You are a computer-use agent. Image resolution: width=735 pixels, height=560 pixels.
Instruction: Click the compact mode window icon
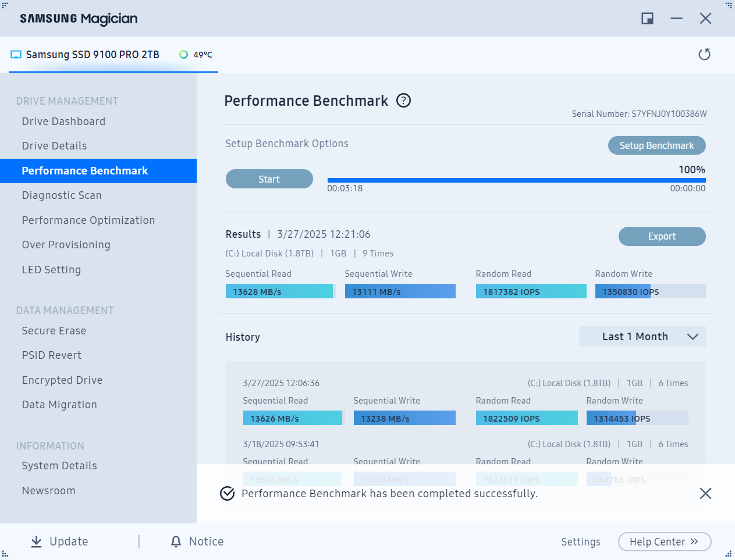pyautogui.click(x=647, y=19)
